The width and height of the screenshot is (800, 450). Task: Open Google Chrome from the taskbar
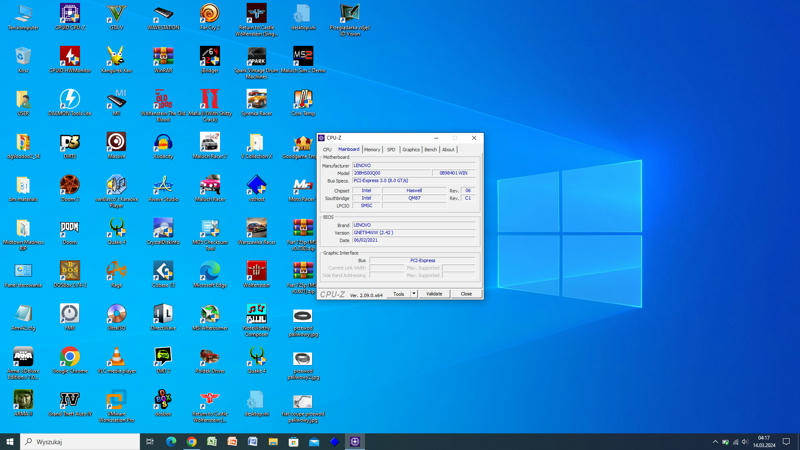tap(191, 441)
